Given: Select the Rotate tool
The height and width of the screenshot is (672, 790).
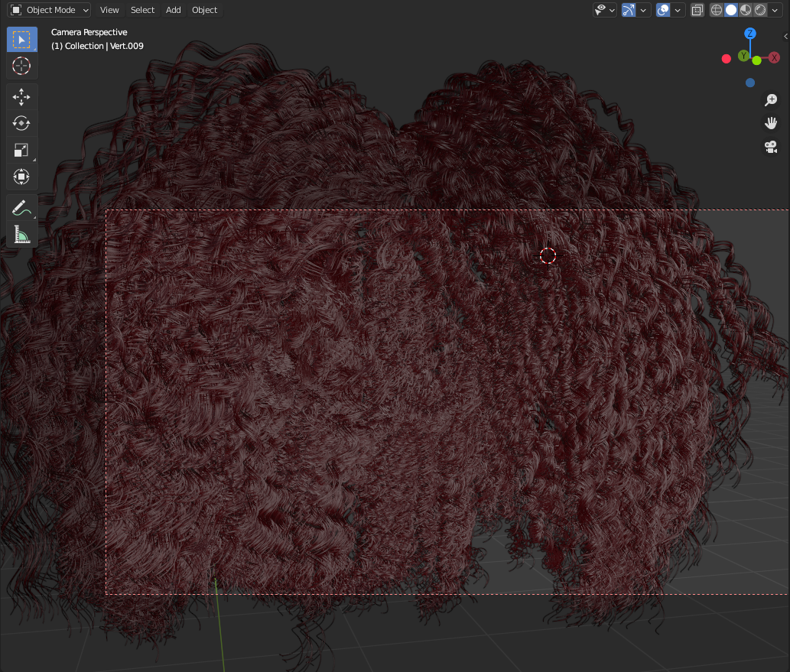Looking at the screenshot, I should (x=21, y=123).
